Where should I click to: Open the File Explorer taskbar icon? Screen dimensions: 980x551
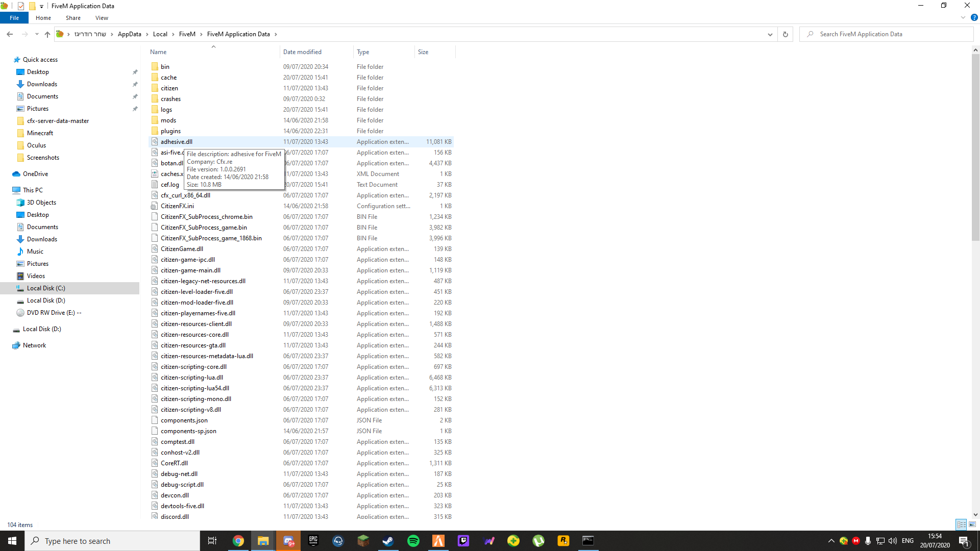[x=263, y=541]
